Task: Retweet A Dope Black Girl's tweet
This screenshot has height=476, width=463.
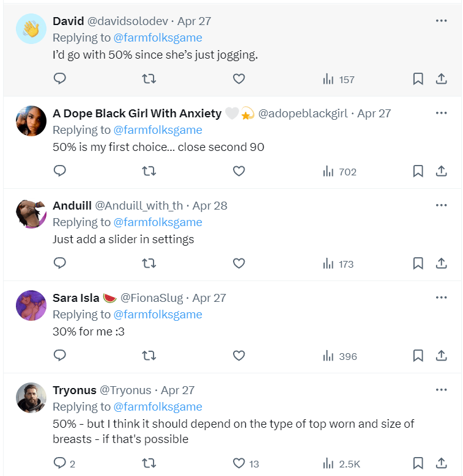Action: click(149, 171)
